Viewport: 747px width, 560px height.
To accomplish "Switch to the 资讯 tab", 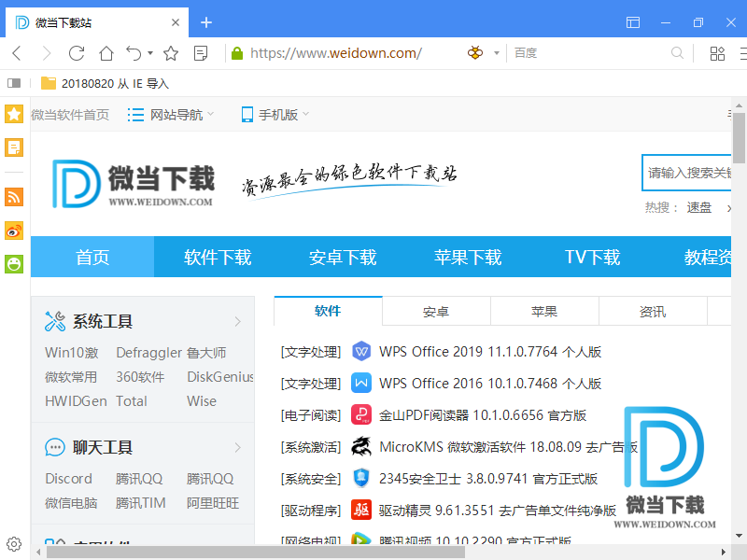I will [652, 312].
